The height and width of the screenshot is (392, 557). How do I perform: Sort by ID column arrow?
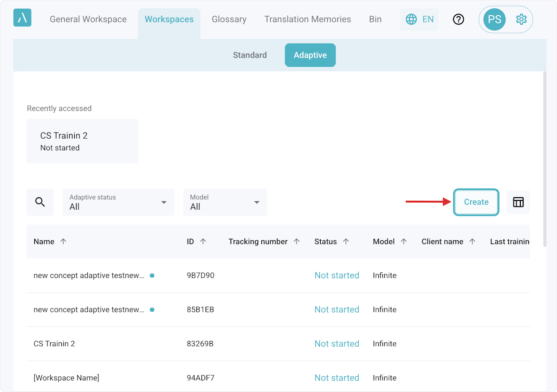(x=203, y=242)
